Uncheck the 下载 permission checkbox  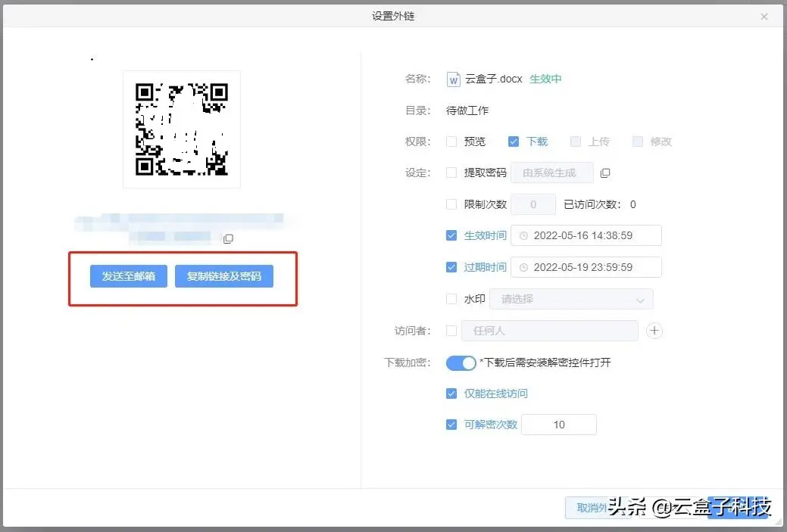point(513,142)
